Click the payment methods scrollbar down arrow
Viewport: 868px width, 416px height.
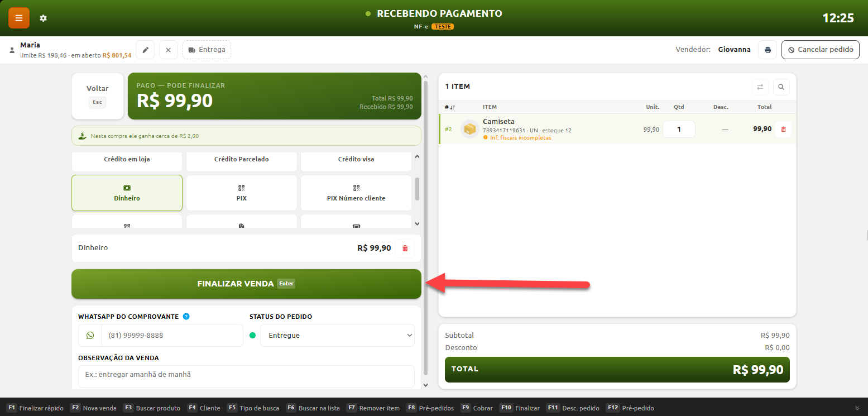(x=417, y=224)
